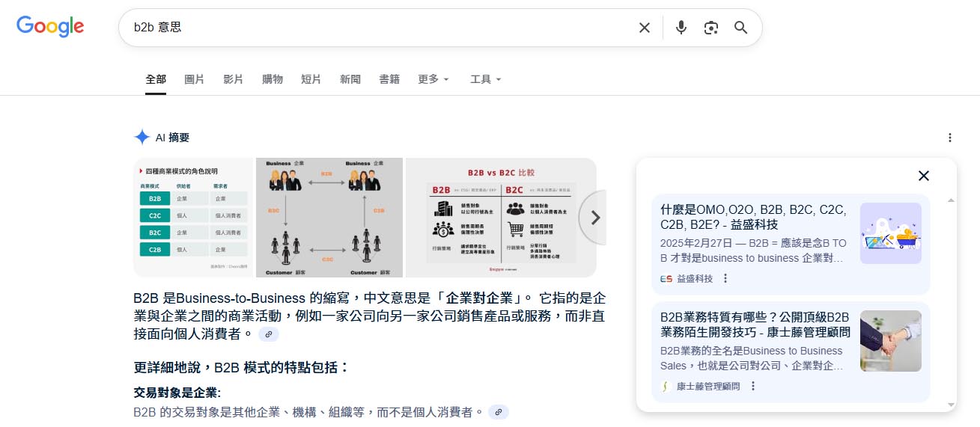980x427 pixels.
Task: Click link icon after 交易對象是企業 description
Action: click(x=498, y=412)
